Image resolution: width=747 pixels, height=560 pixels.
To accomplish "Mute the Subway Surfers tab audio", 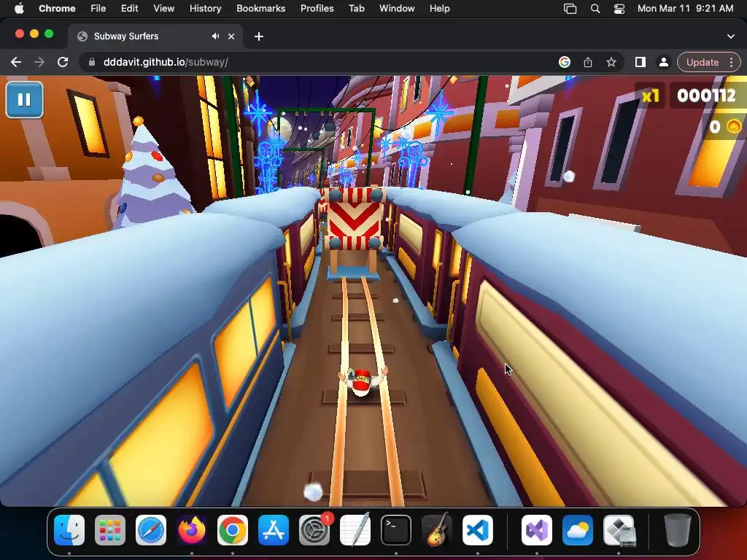I will tap(216, 36).
